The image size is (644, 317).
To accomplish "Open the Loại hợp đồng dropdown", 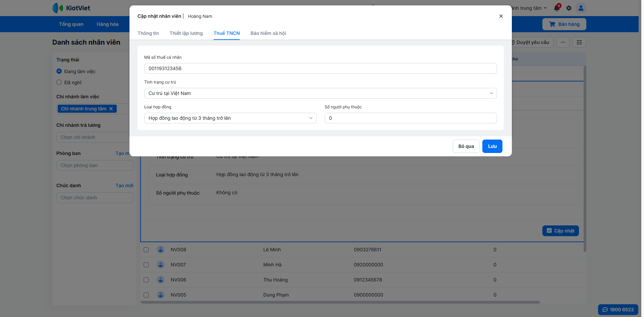I will (230, 118).
